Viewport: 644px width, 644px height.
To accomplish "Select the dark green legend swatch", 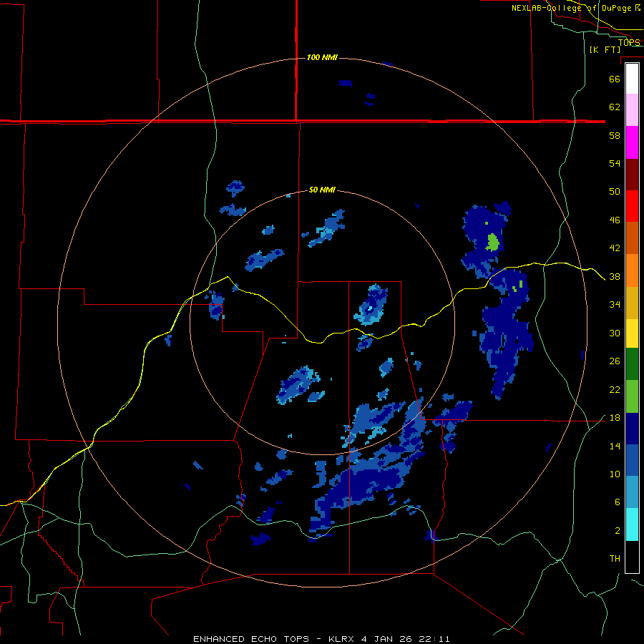I will (x=632, y=364).
